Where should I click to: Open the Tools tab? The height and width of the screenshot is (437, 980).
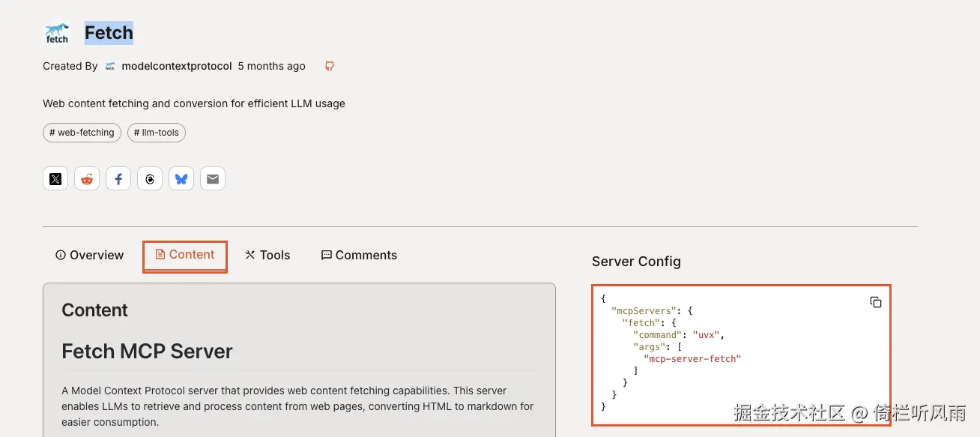coord(267,255)
